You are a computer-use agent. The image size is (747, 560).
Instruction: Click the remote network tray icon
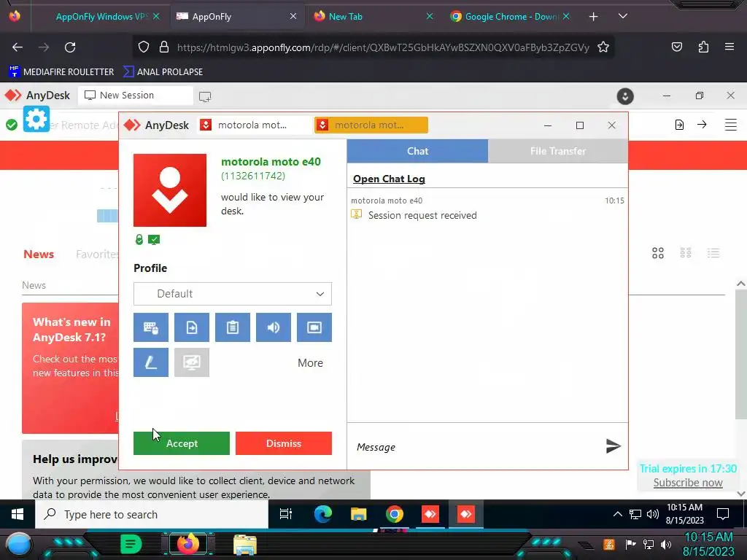click(635, 514)
